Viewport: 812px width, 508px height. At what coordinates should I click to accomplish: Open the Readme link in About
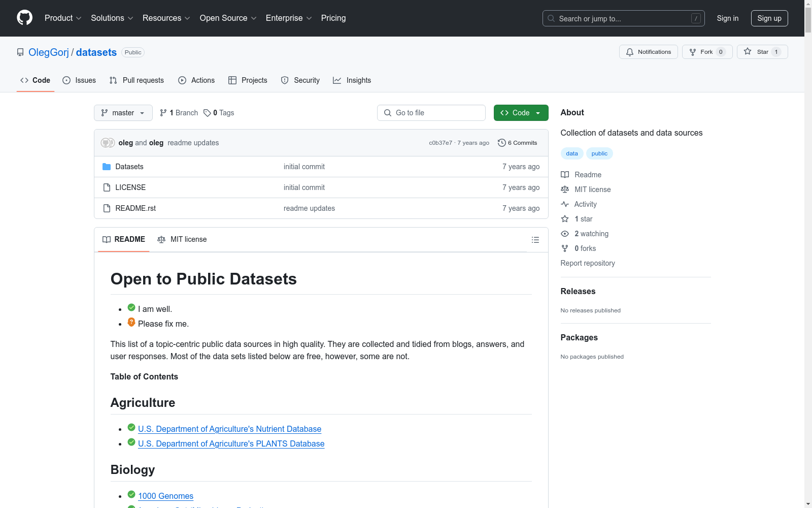581,175
